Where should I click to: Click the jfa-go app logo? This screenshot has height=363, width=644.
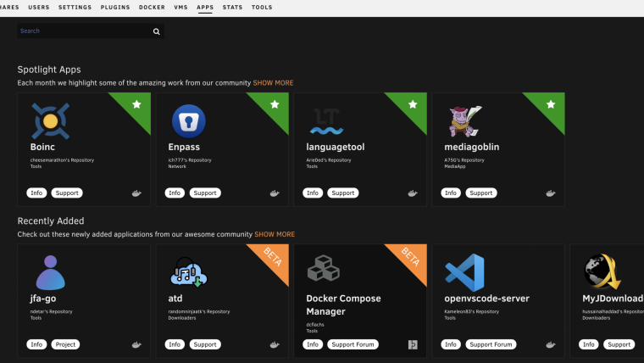pos(51,272)
